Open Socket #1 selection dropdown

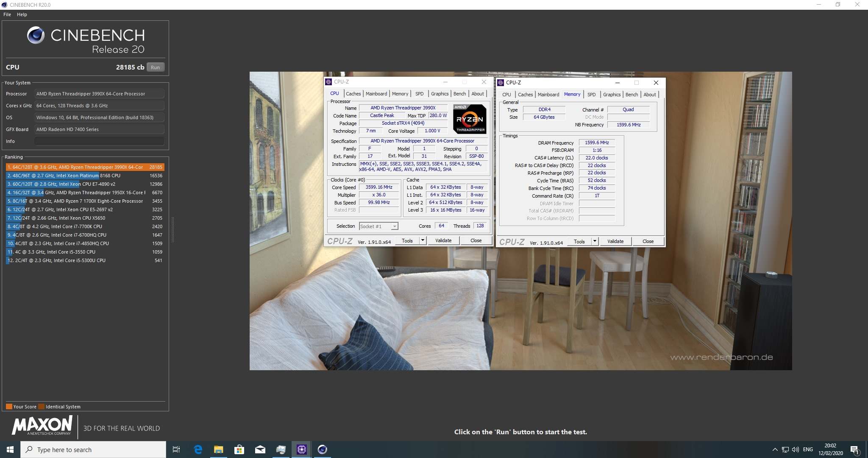[378, 226]
